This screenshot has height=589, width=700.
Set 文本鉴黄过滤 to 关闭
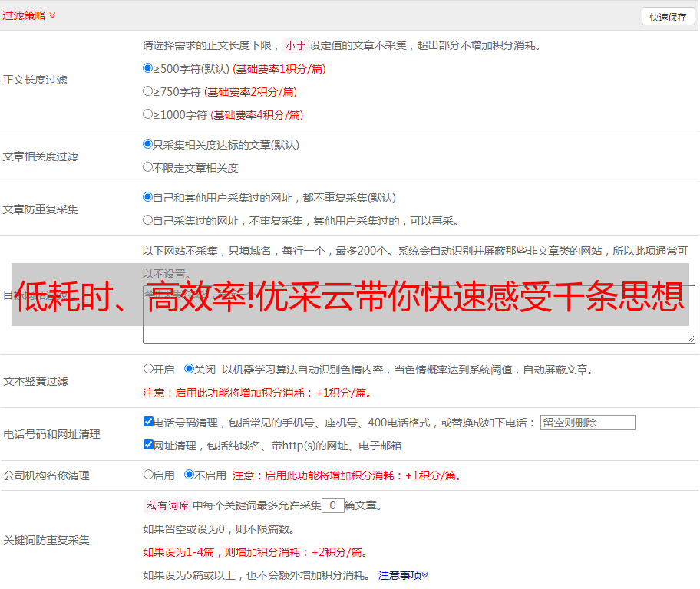pyautogui.click(x=190, y=369)
